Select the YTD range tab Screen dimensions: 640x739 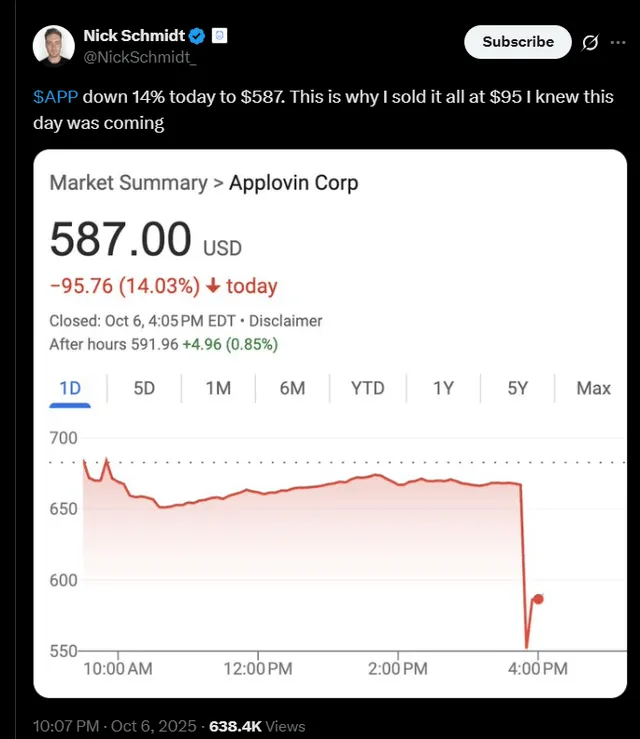point(368,389)
